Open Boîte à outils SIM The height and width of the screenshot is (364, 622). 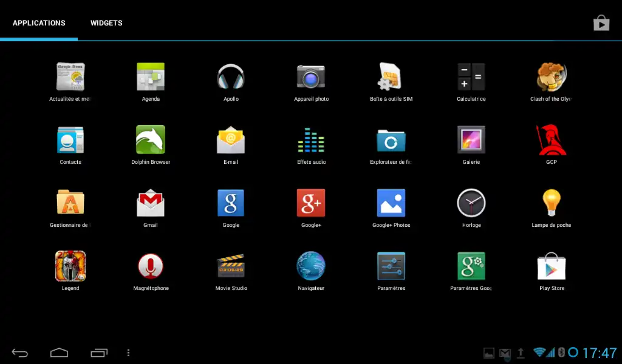click(391, 76)
